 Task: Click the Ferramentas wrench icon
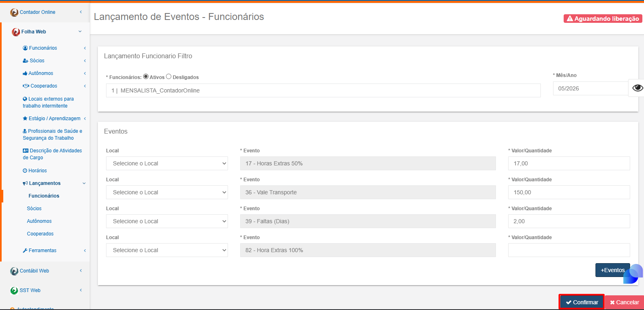tap(25, 251)
